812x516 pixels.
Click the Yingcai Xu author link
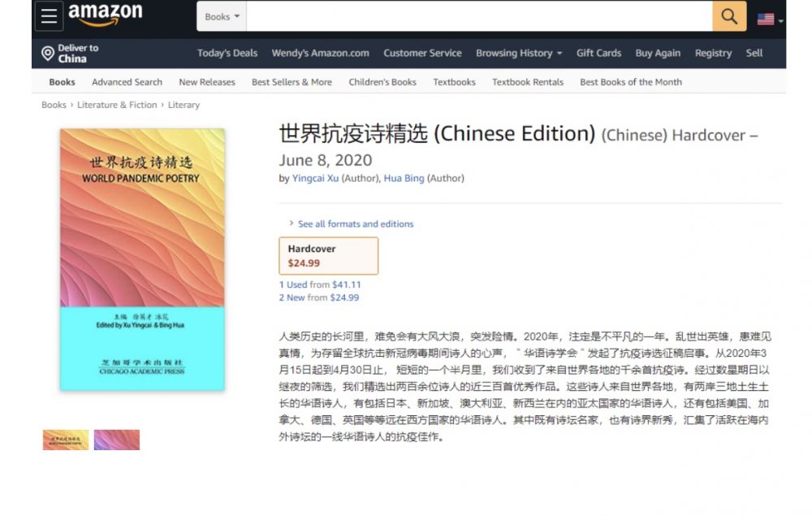click(315, 178)
